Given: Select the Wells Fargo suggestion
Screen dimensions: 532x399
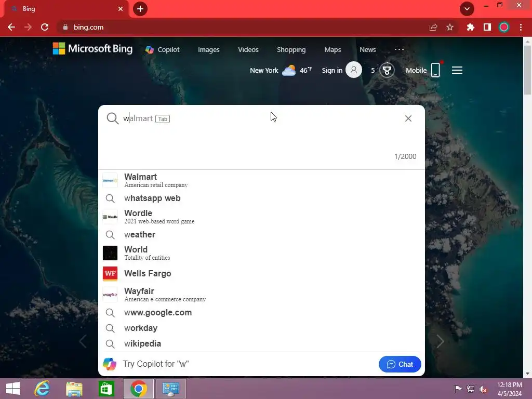Looking at the screenshot, I should tap(261, 273).
